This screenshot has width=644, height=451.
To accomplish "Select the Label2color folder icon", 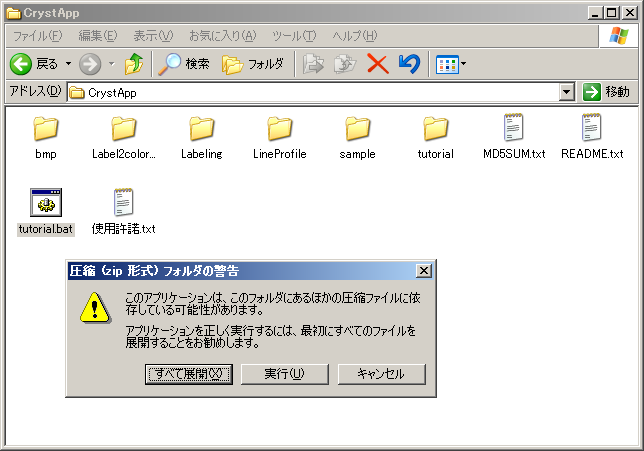I will [124, 129].
